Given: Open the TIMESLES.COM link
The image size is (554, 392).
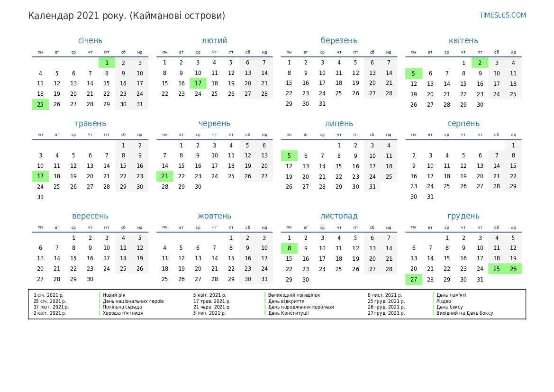Looking at the screenshot, I should [x=502, y=15].
